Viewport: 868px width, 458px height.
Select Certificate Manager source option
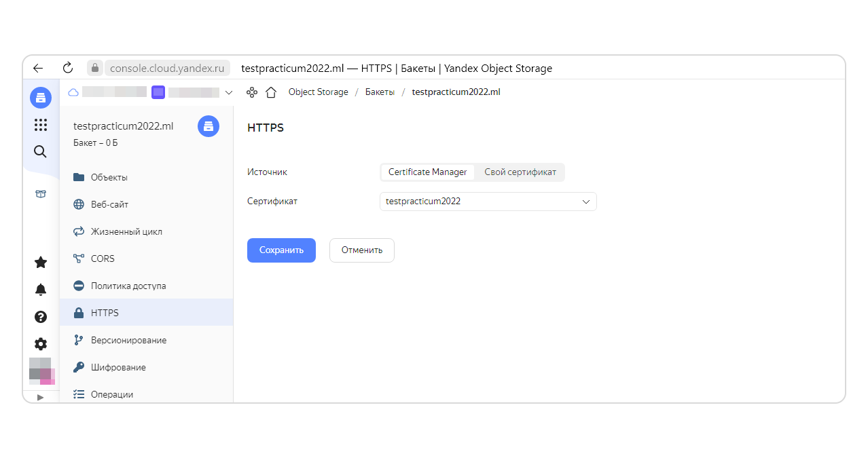click(427, 172)
